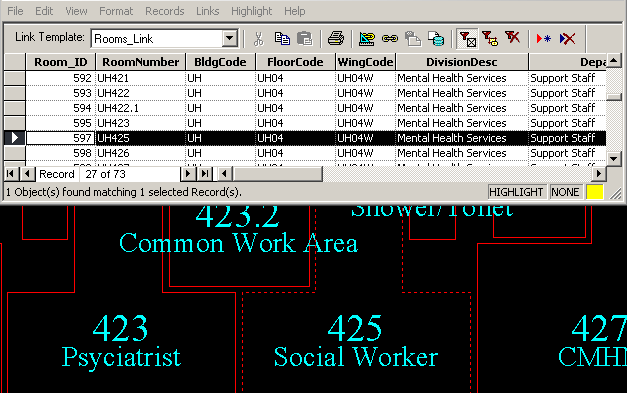
Task: Click the "Common Work Area" label in drawing
Action: click(238, 243)
